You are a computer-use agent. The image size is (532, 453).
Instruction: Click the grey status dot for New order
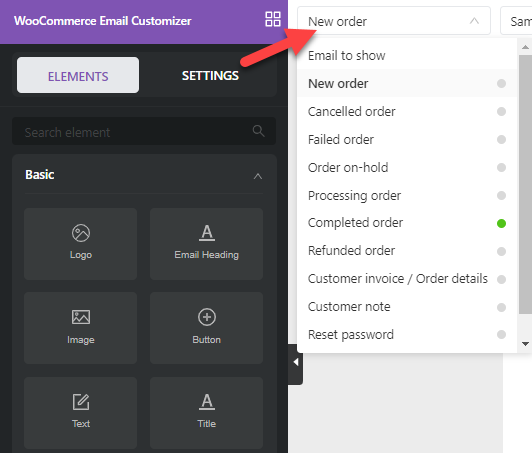(x=501, y=83)
